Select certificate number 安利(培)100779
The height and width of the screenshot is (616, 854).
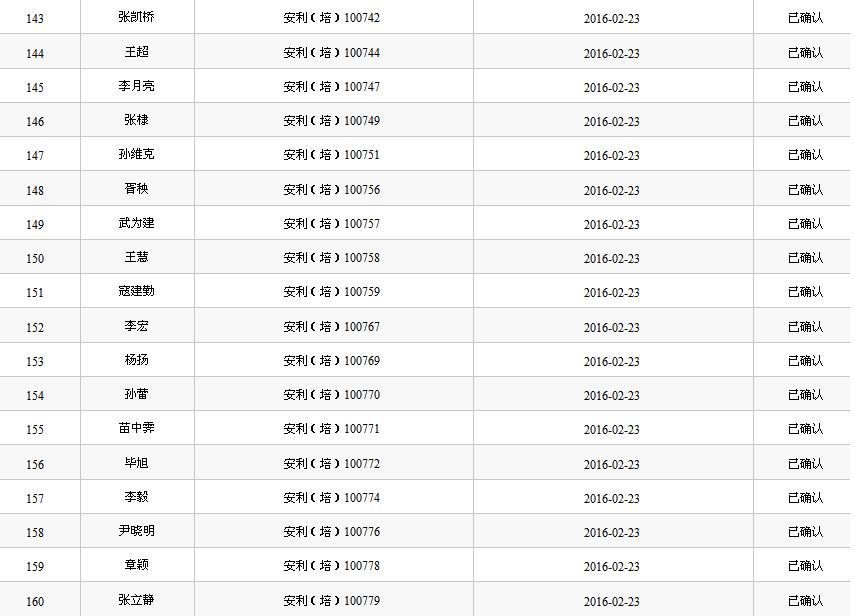[331, 601]
